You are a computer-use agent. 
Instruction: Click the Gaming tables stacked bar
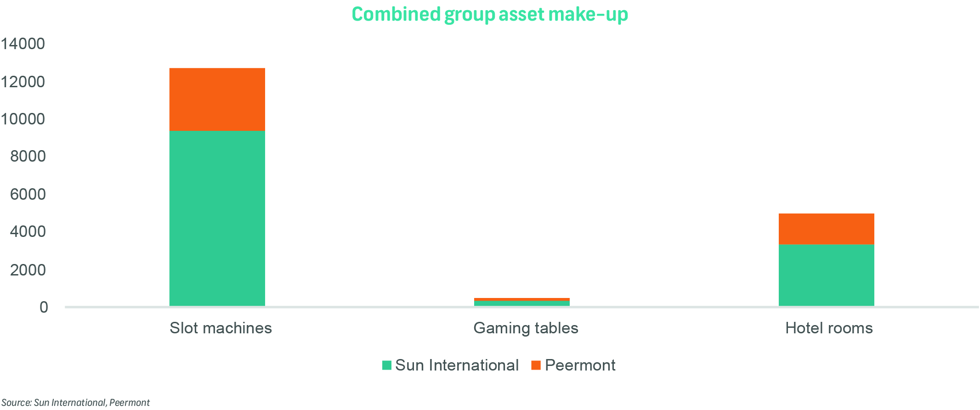coord(522,302)
